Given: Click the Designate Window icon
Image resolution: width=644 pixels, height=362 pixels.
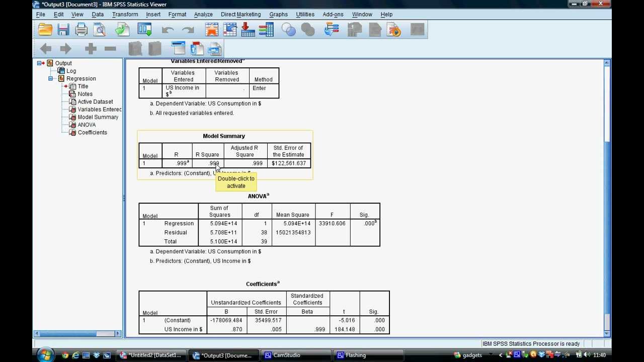Looking at the screenshot, I should click(x=418, y=30).
